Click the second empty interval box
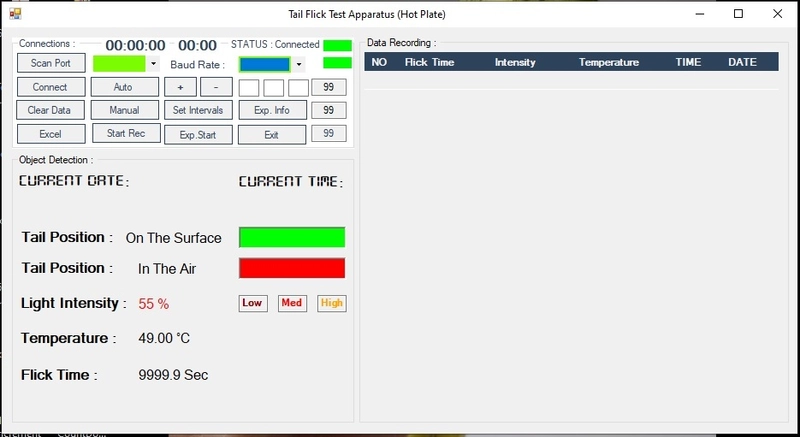The image size is (800, 437). coord(273,88)
